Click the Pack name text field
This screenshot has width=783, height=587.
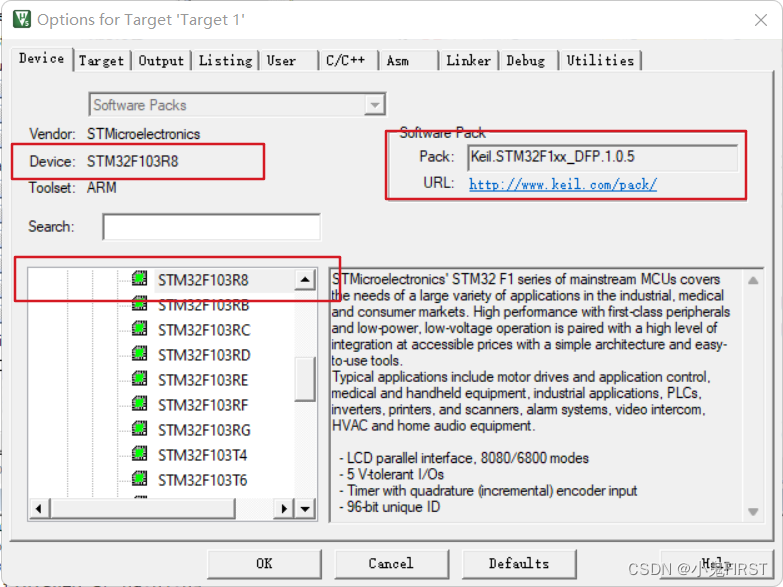click(x=603, y=157)
